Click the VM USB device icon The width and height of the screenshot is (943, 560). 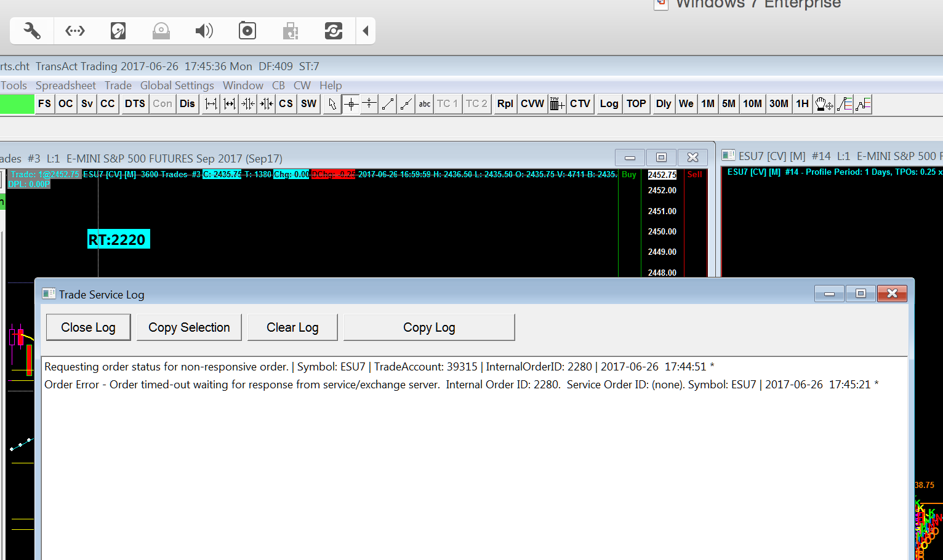(x=291, y=31)
